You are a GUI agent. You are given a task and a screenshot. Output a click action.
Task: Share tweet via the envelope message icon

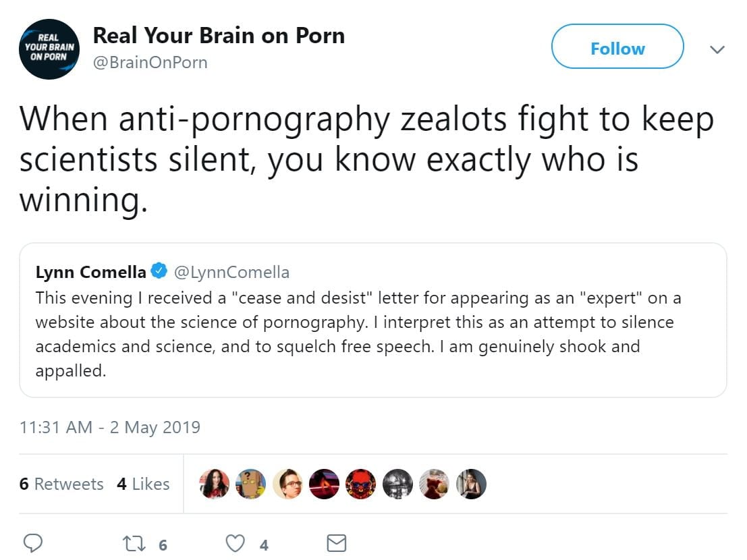coord(336,543)
